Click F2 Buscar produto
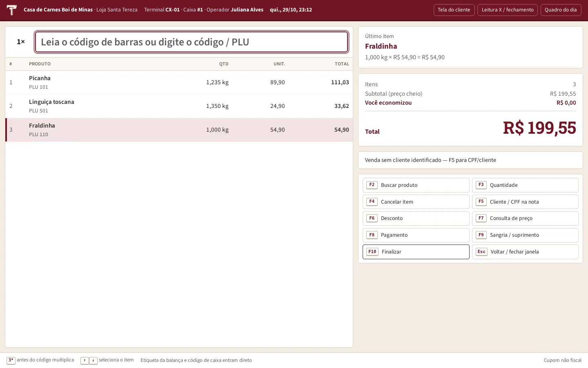Viewport: 588px width, 368px height. (416, 185)
